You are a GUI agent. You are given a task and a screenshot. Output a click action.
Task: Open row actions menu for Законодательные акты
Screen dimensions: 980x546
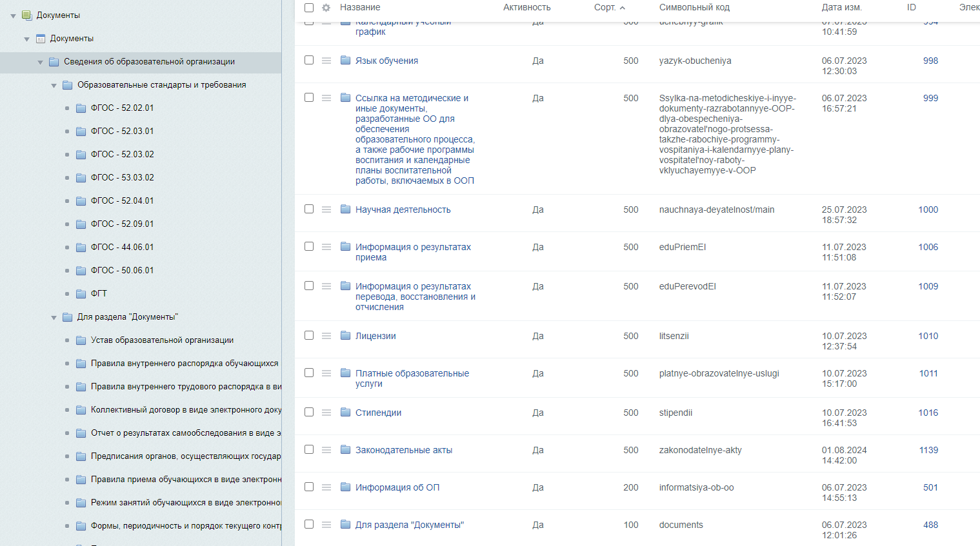(x=326, y=450)
